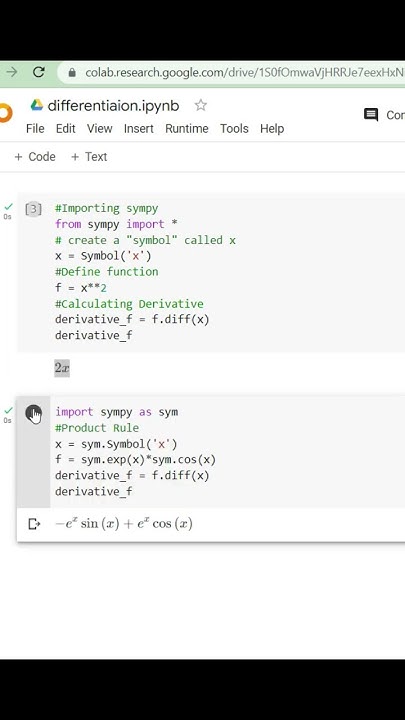Click the '#Importing sympy' comment

tap(107, 208)
